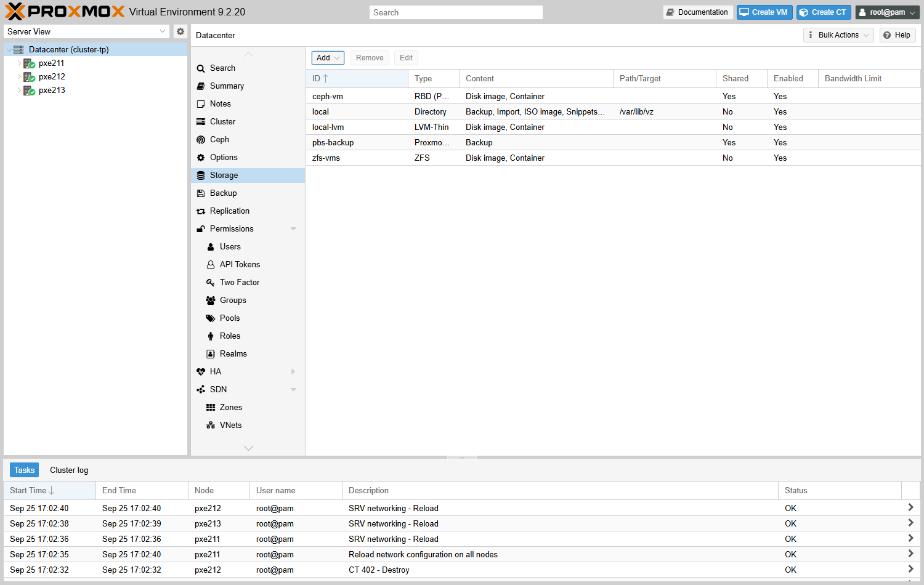Click the Create VM button
Image resolution: width=924 pixels, height=585 pixels.
(x=764, y=12)
